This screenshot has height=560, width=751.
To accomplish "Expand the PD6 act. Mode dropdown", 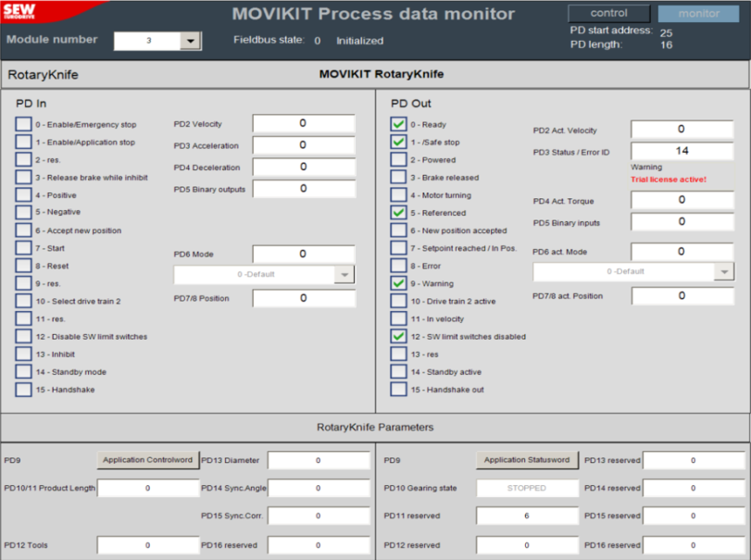I will click(x=723, y=272).
